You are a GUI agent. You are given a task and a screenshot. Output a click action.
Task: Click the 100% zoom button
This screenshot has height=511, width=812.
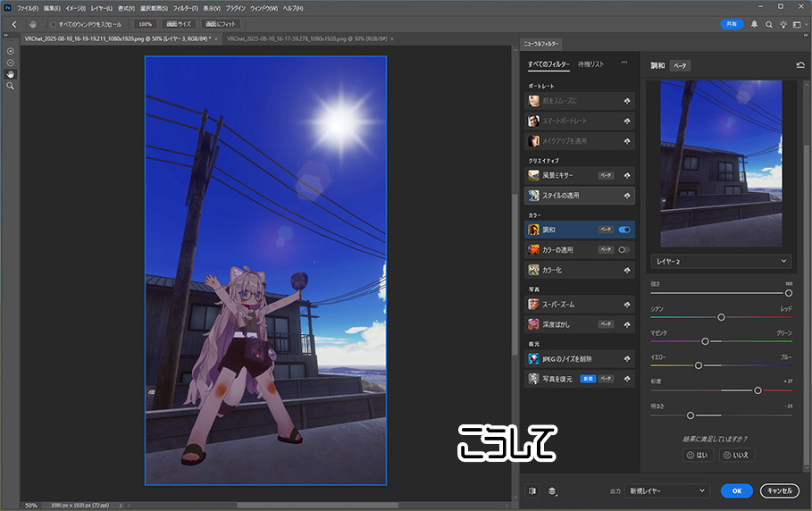point(145,24)
